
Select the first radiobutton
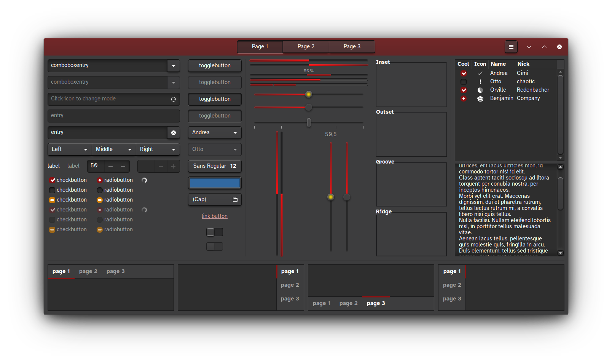click(x=100, y=180)
